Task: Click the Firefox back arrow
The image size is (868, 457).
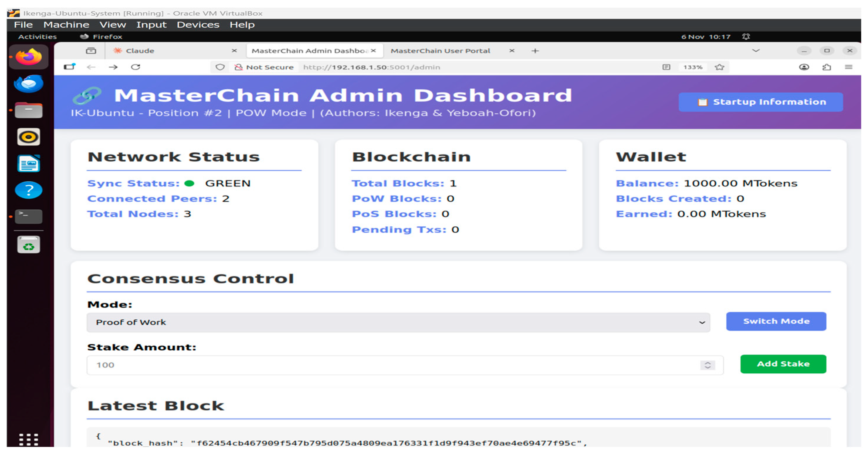Action: pyautogui.click(x=91, y=67)
